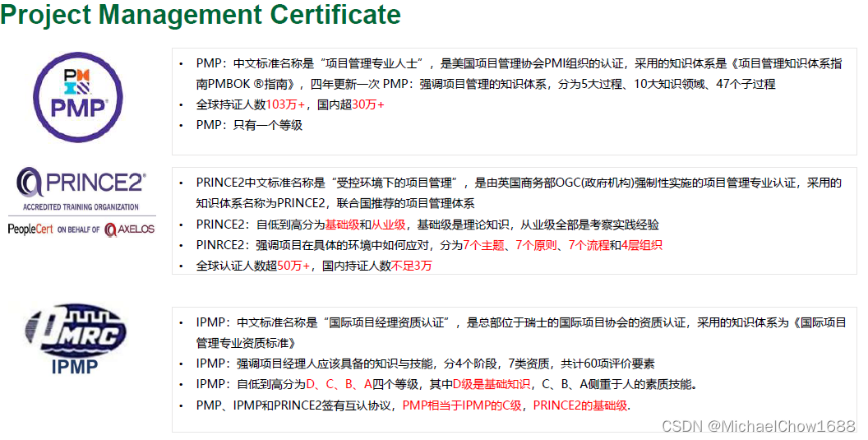The image size is (868, 440).
Task: Select the red PRINCE2的基础级 text
Action: tap(580, 405)
